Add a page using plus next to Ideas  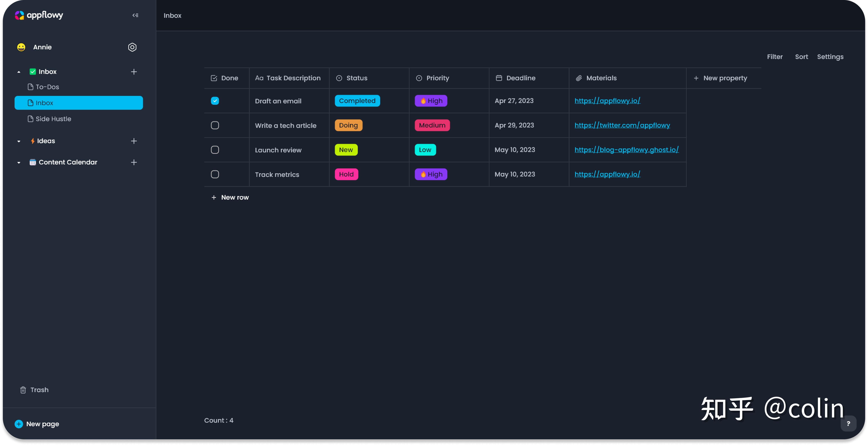coord(134,141)
